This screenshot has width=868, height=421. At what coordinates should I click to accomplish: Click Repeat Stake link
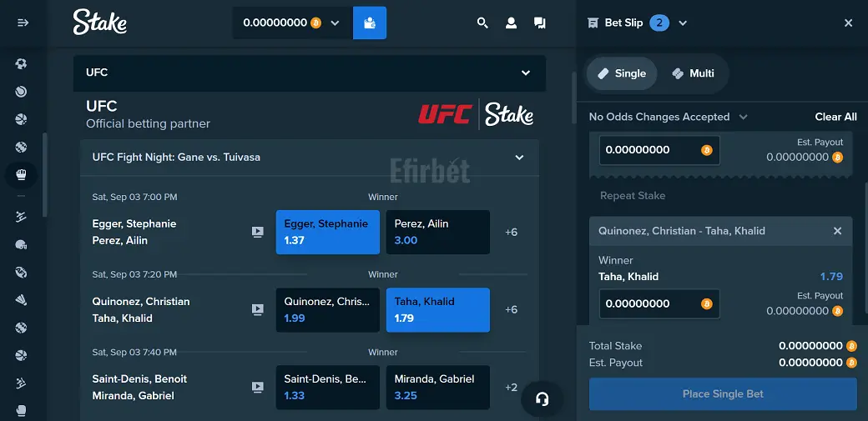click(x=633, y=196)
